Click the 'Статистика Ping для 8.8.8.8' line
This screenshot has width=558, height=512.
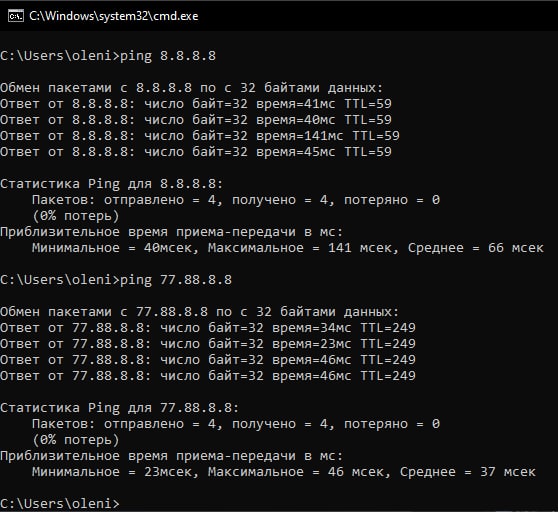point(111,184)
